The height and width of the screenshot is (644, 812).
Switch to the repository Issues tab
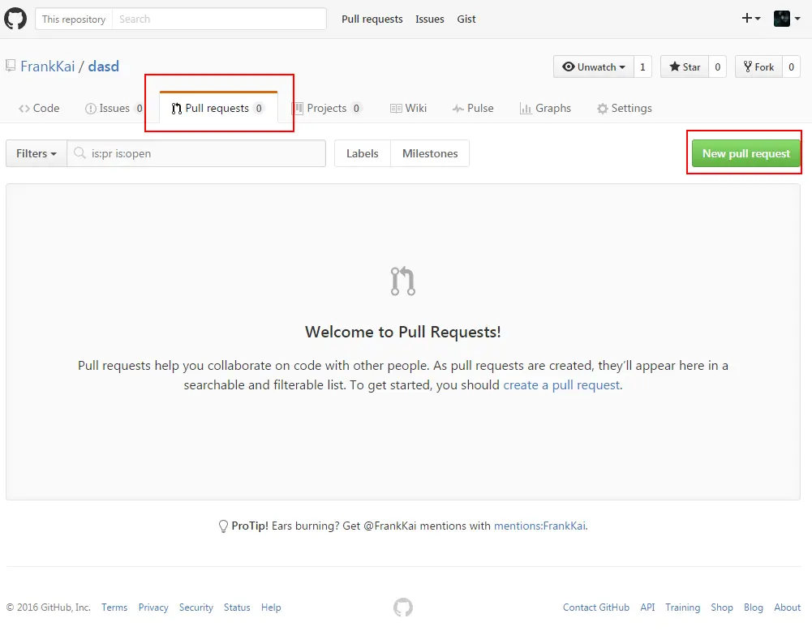114,108
